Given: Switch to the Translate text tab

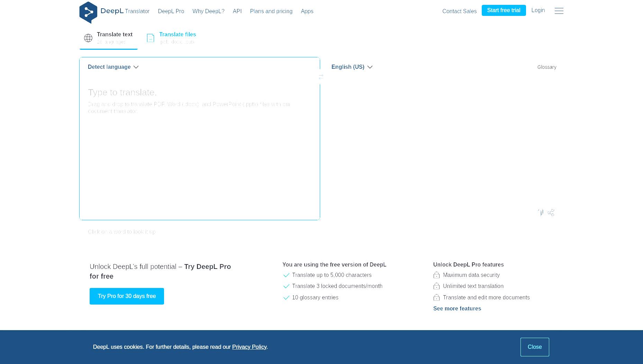Looking at the screenshot, I should [x=109, y=38].
